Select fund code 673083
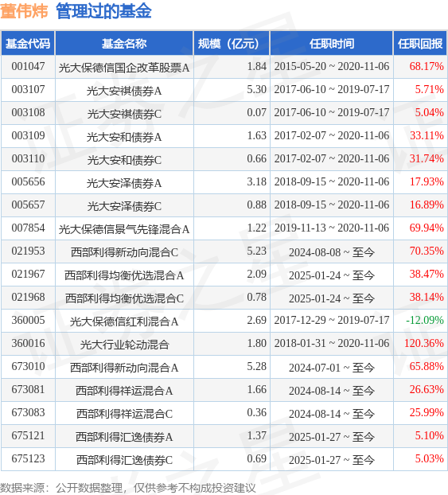 point(28,412)
